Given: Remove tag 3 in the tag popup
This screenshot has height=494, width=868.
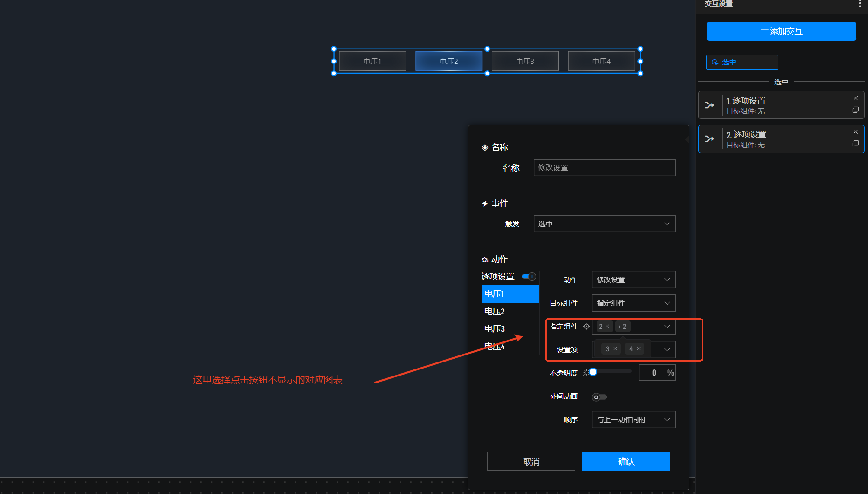Looking at the screenshot, I should pos(615,349).
